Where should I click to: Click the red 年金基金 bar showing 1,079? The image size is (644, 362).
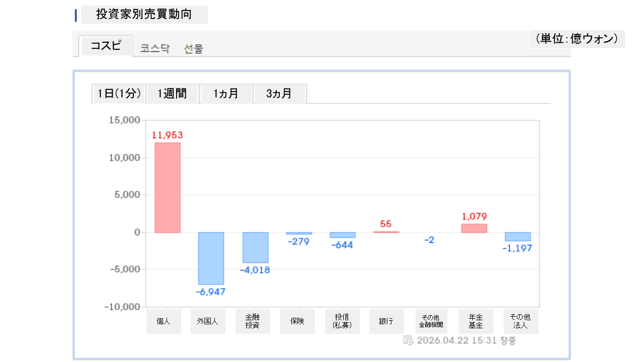474,228
